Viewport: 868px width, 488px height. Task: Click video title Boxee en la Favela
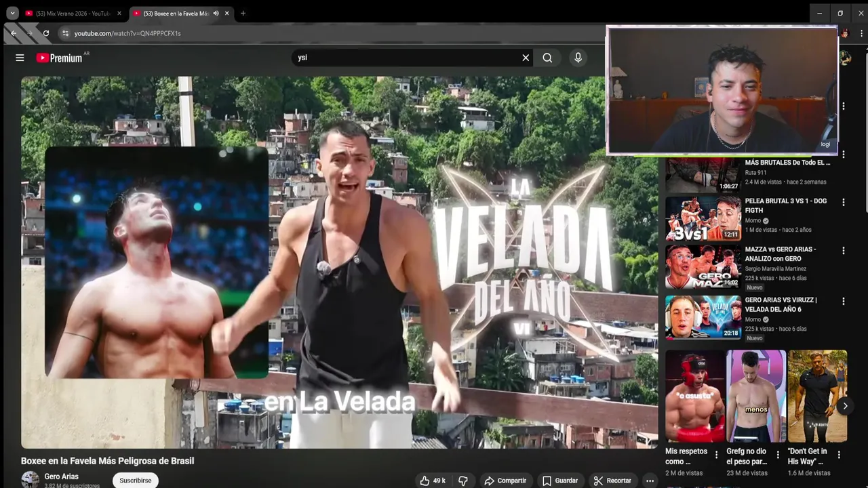coord(107,461)
